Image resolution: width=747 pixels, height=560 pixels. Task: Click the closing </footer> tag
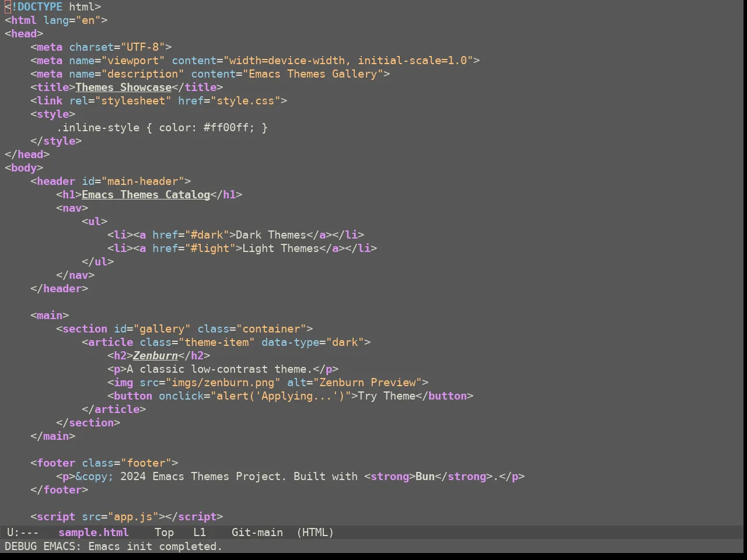[60, 490]
